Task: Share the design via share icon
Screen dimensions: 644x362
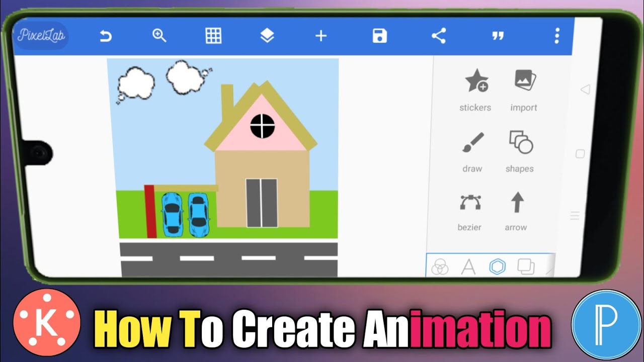Action: click(x=439, y=36)
